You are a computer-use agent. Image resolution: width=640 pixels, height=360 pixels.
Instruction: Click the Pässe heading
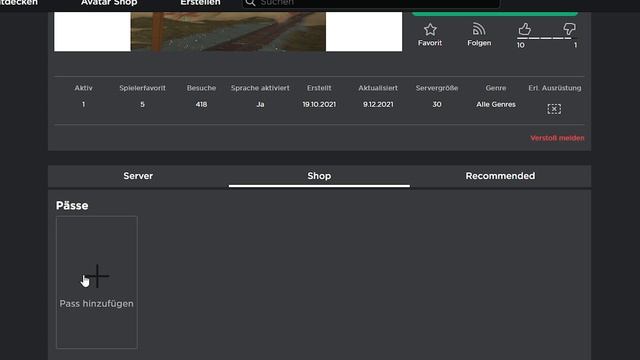coord(72,205)
